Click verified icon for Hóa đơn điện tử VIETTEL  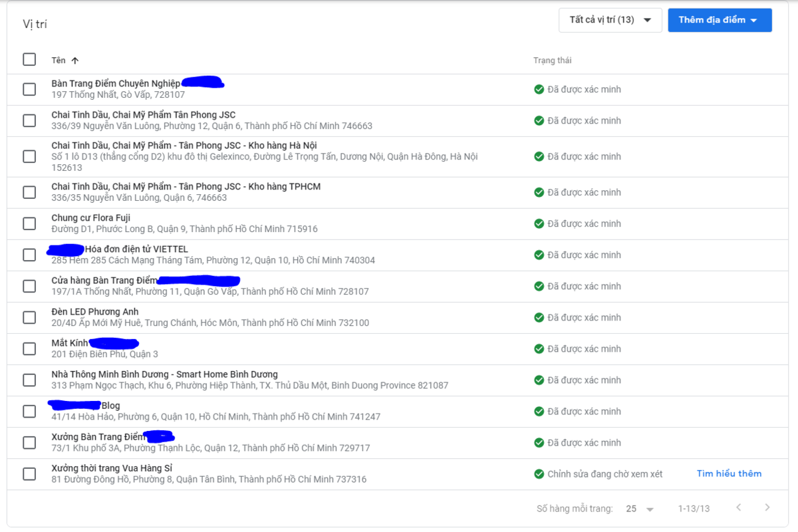pos(539,255)
